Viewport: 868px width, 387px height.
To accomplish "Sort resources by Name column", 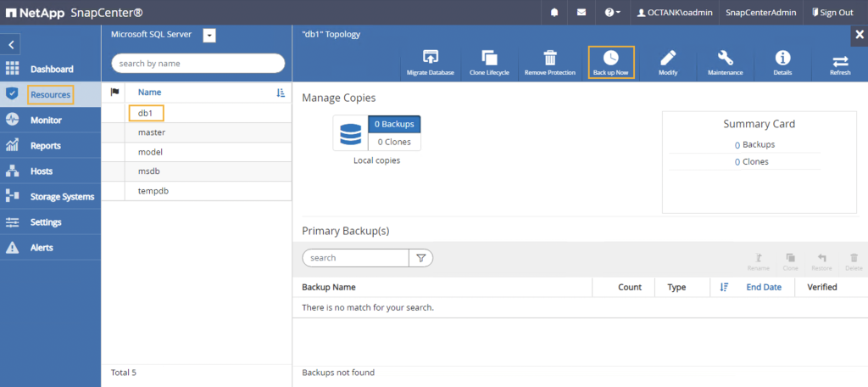I will pos(149,93).
